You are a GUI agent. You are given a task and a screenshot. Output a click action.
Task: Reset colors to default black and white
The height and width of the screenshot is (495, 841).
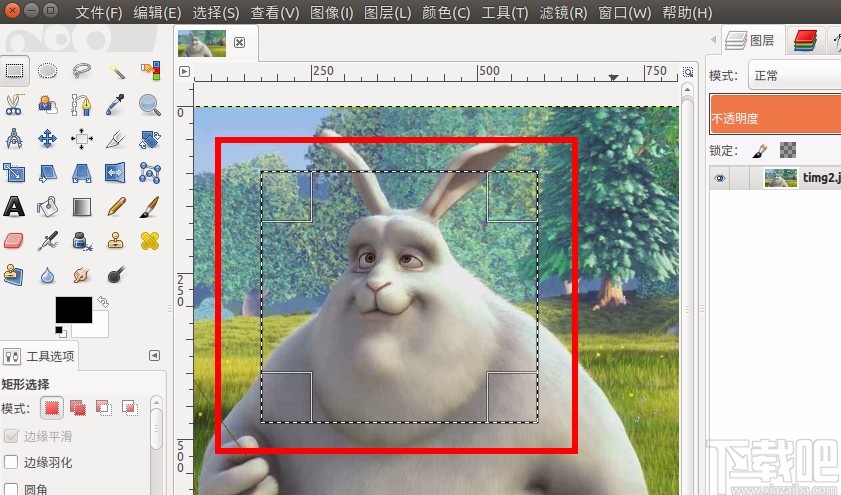coord(61,332)
